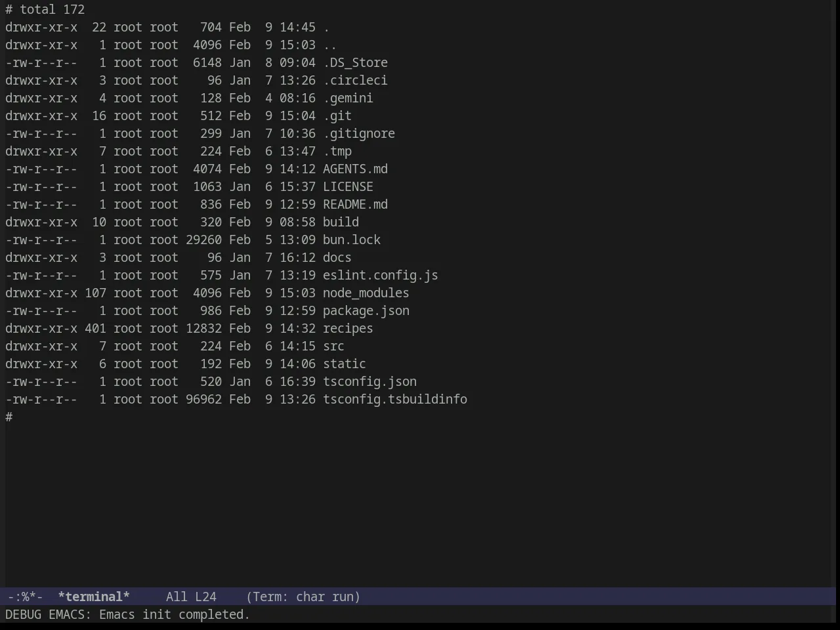Click the README.md file name
The image size is (840, 630).
coord(355,205)
